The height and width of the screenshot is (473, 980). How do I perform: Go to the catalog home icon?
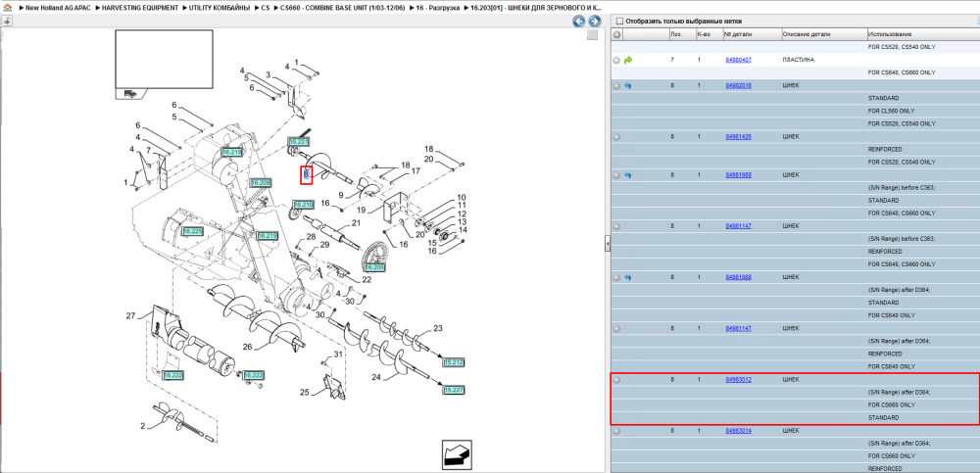(x=6, y=8)
